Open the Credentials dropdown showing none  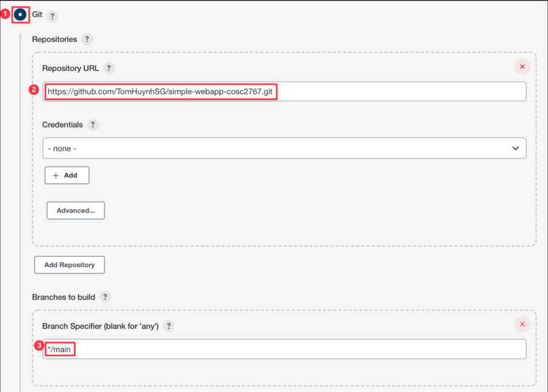[284, 148]
